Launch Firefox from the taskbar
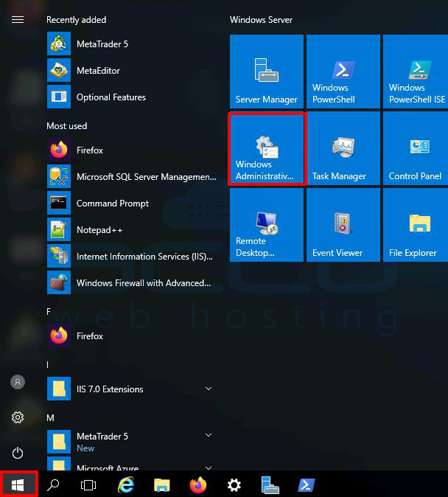The image size is (448, 497). [198, 484]
